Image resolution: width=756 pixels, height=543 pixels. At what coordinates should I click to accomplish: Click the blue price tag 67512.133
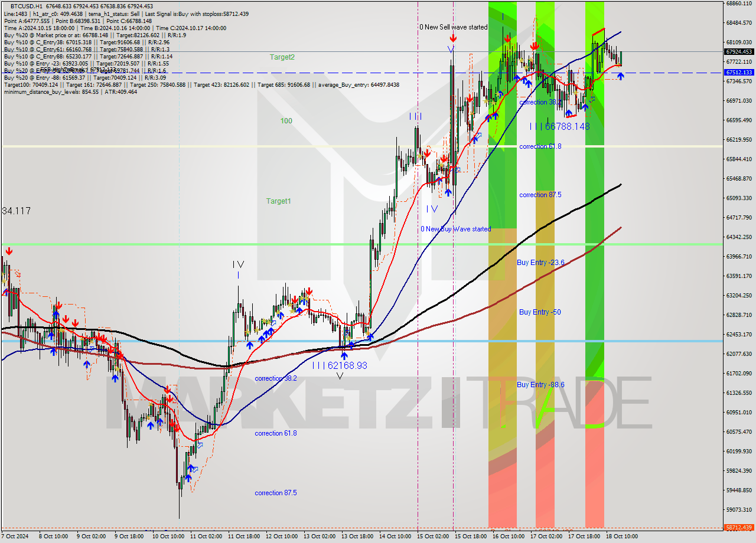739,72
